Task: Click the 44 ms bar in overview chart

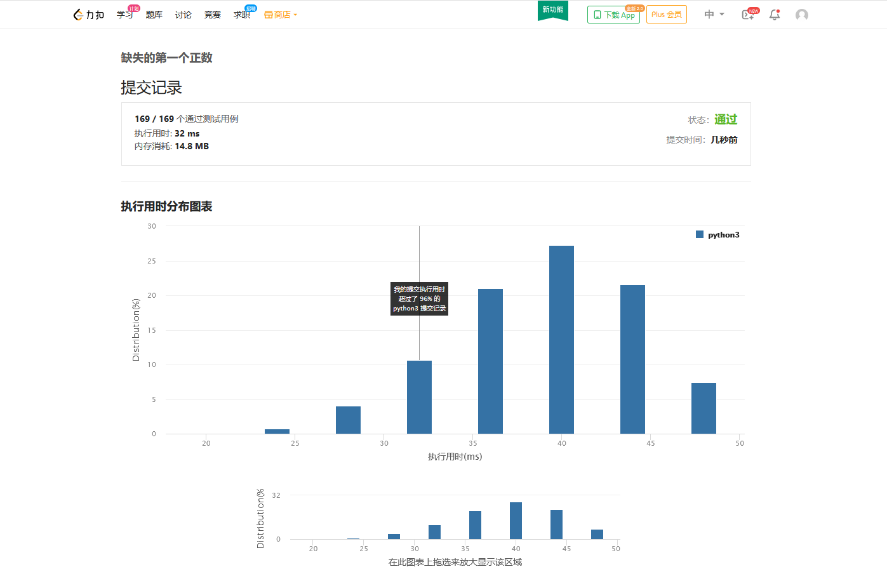Action: pyautogui.click(x=556, y=525)
